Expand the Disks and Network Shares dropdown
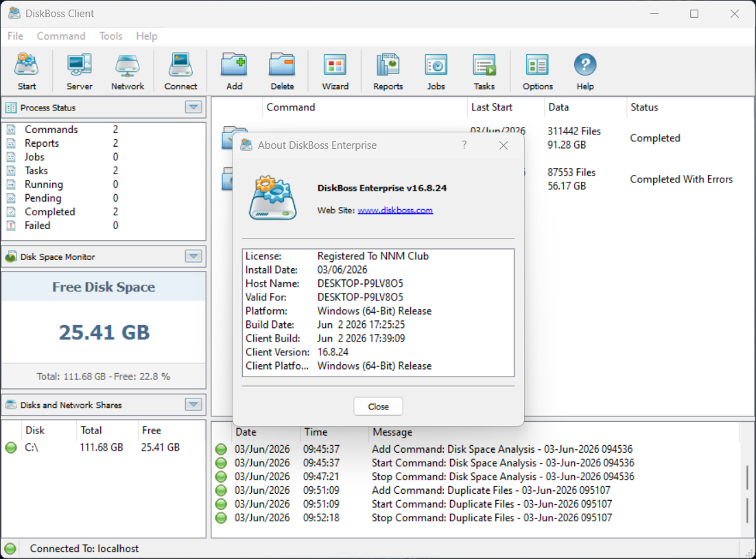 [x=194, y=405]
